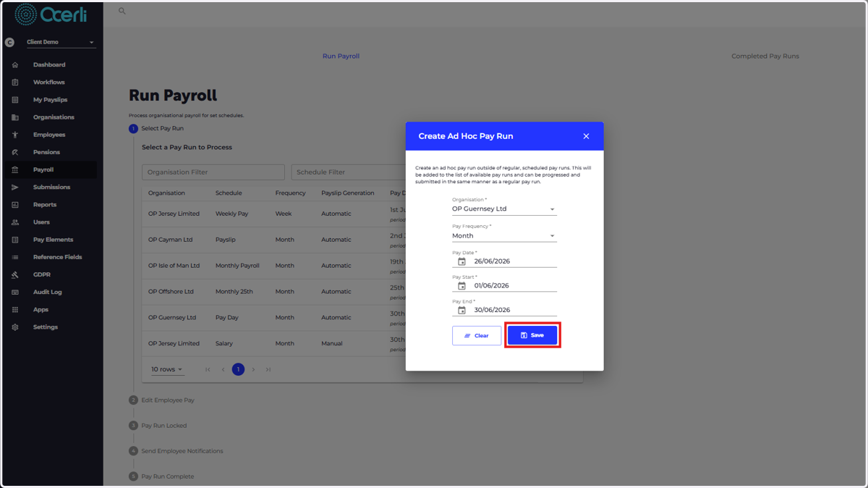
Task: Open Workflows in the sidebar menu
Action: [x=49, y=83]
